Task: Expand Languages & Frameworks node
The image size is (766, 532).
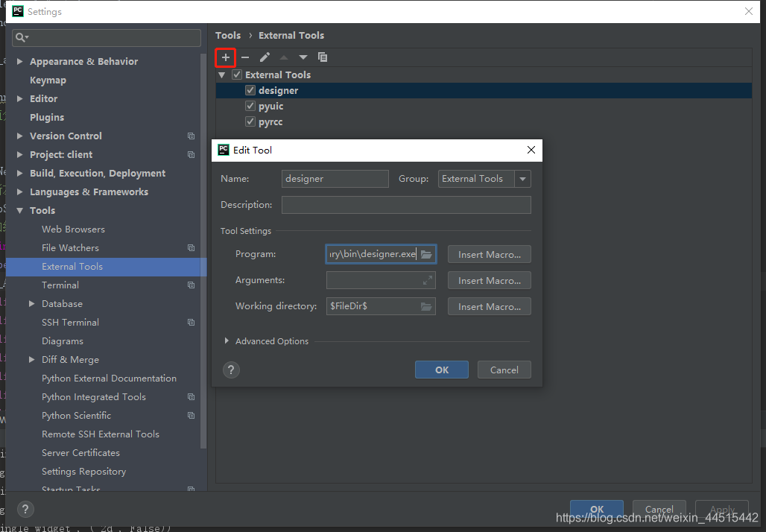Action: [x=19, y=192]
